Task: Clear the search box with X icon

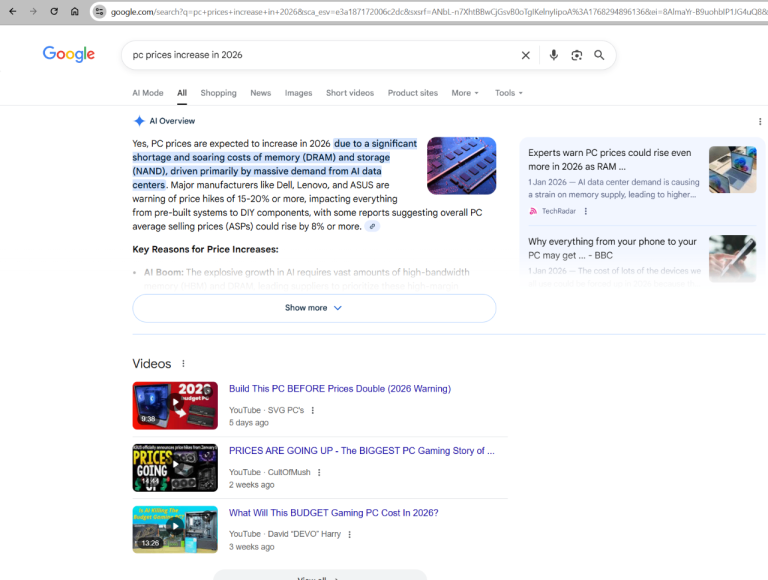Action: click(x=526, y=55)
